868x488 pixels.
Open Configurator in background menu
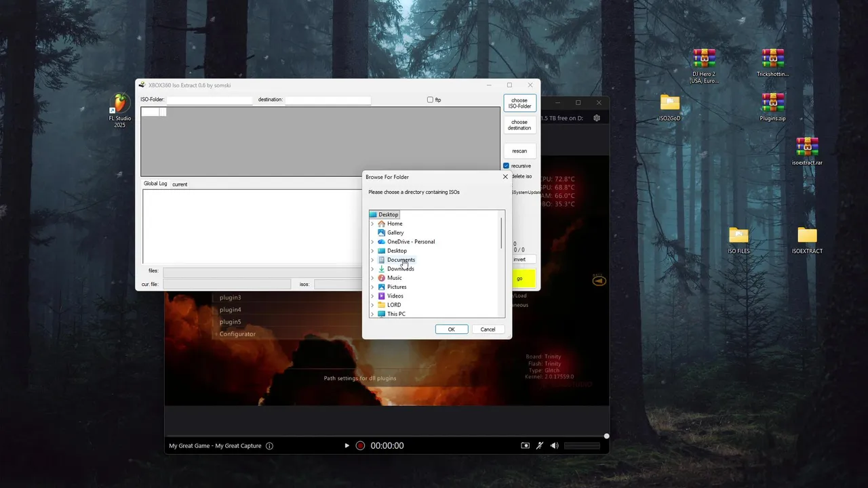point(237,334)
